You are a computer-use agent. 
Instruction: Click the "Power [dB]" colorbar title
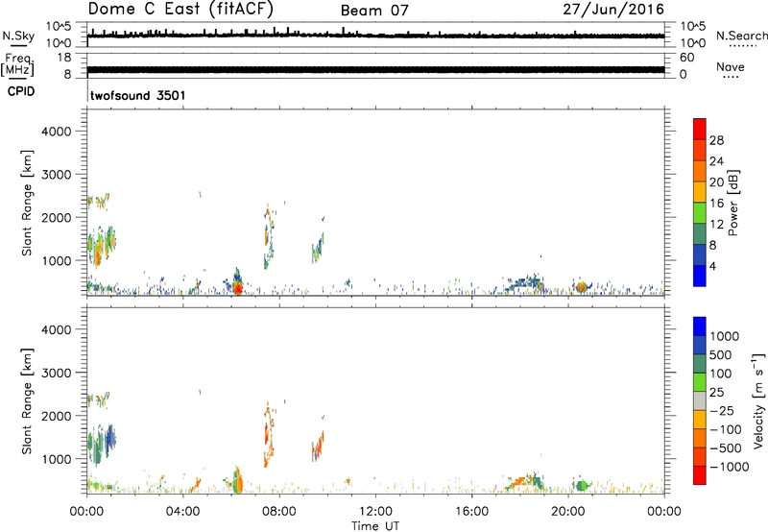(733, 203)
